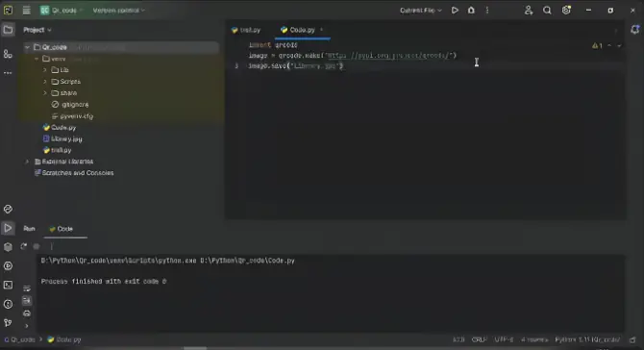Start debugging with the bug icon
Screen dimensions: 644x350
pos(471,11)
